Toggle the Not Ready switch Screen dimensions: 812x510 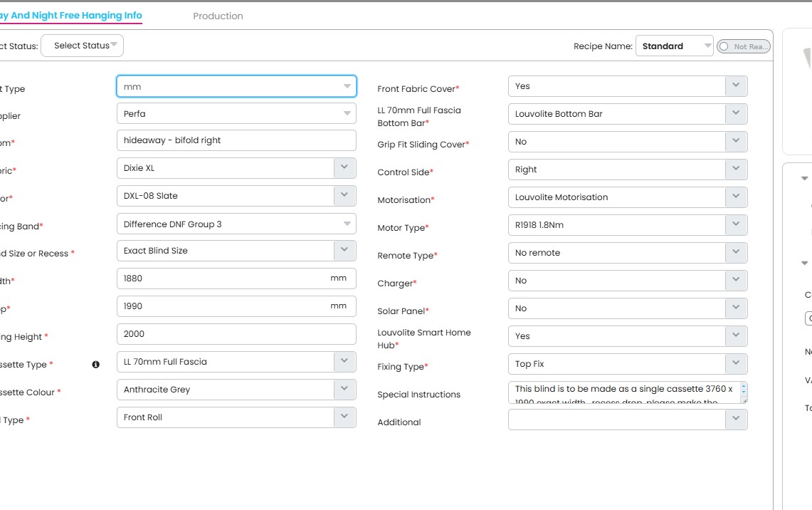click(x=743, y=46)
